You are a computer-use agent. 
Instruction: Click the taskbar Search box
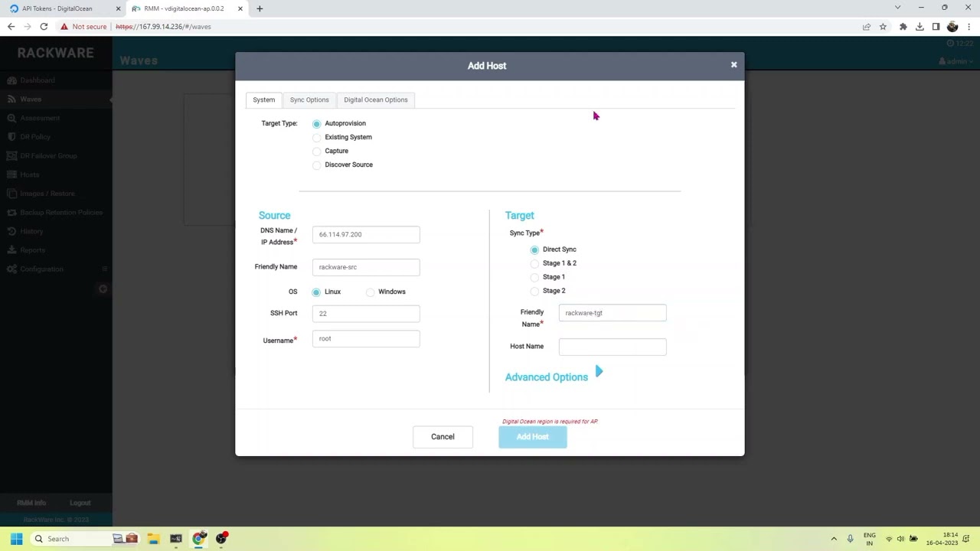[84, 539]
